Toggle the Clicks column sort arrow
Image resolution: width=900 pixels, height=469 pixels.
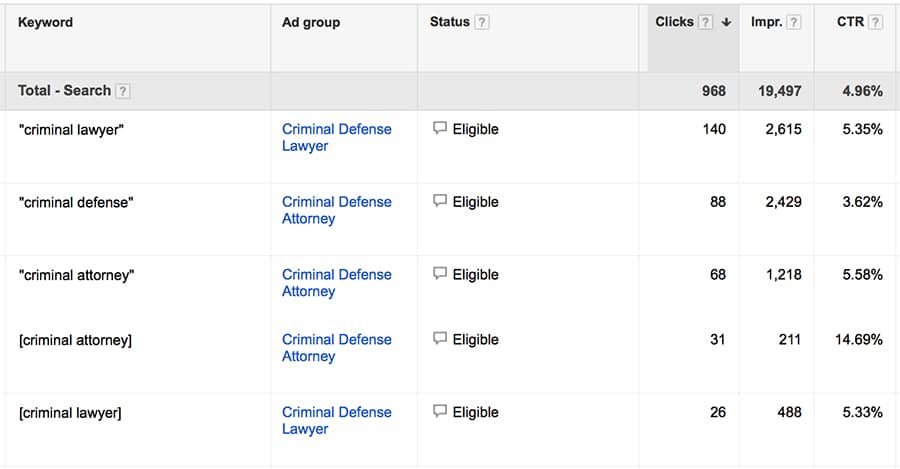(726, 22)
